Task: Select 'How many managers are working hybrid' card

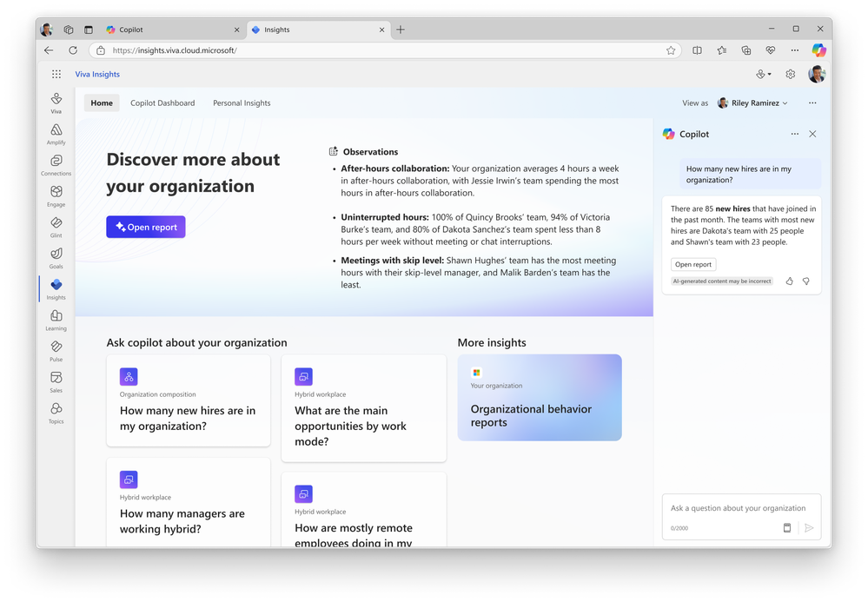Action: (189, 502)
